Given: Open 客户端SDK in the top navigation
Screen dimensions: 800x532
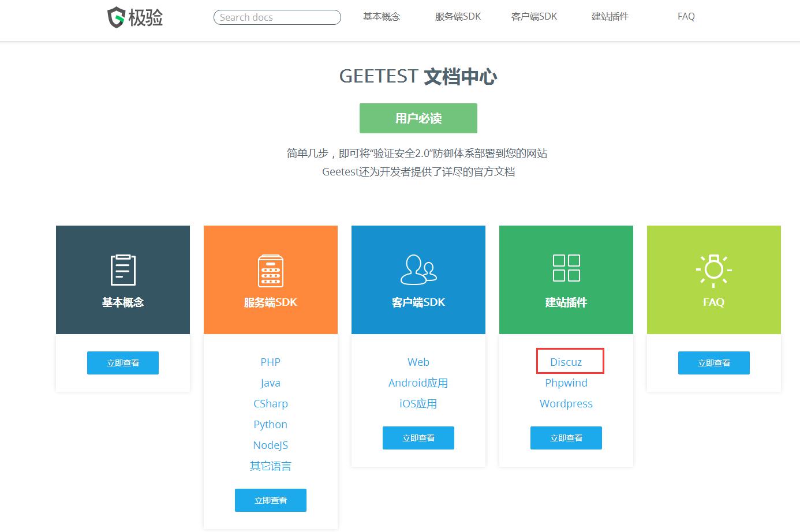Looking at the screenshot, I should (534, 17).
